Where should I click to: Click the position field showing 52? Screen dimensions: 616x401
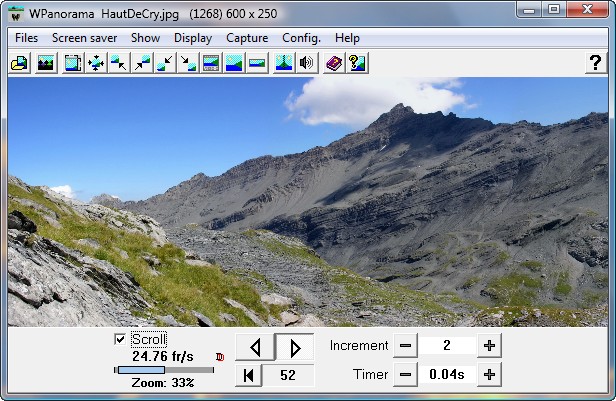(x=288, y=375)
